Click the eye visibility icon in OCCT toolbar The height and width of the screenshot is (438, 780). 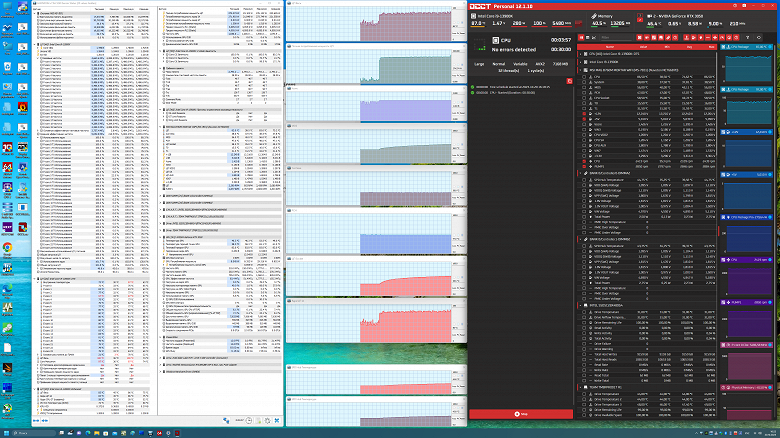pos(759,37)
